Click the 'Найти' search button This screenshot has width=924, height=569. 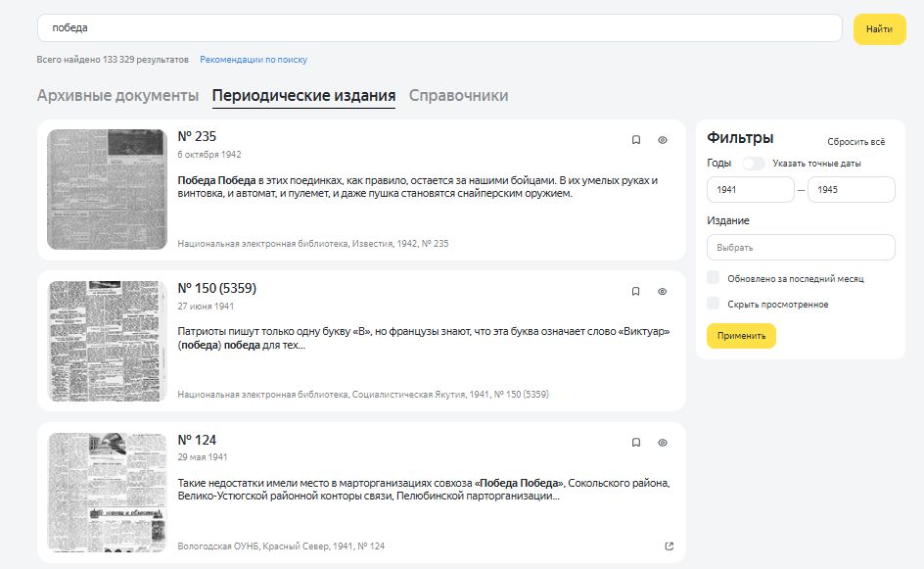tap(879, 29)
